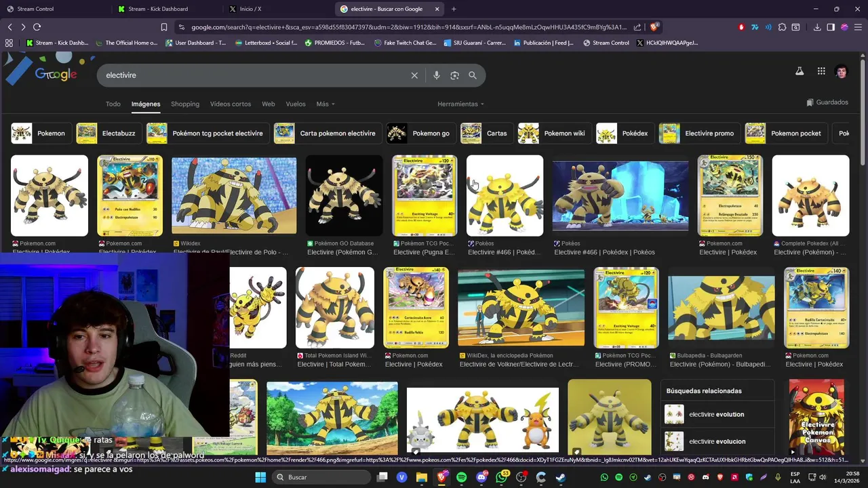
Task: Toggle the browser sidebar panel icon
Action: point(831,27)
